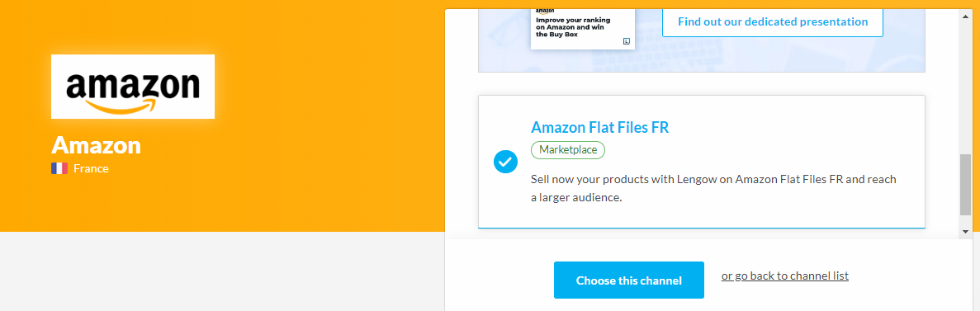The image size is (980, 311).
Task: Click the green Marketplace tag
Action: tap(568, 150)
